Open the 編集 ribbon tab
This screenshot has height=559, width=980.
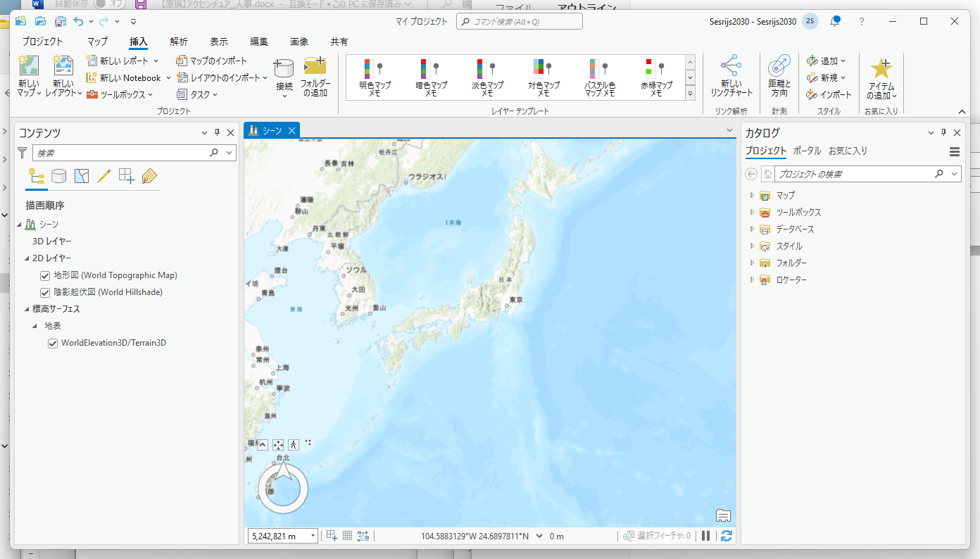(x=259, y=42)
